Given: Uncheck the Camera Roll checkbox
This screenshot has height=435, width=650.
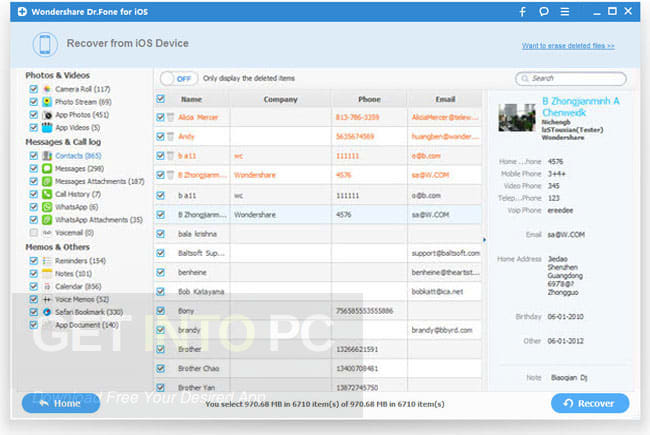Looking at the screenshot, I should [34, 89].
